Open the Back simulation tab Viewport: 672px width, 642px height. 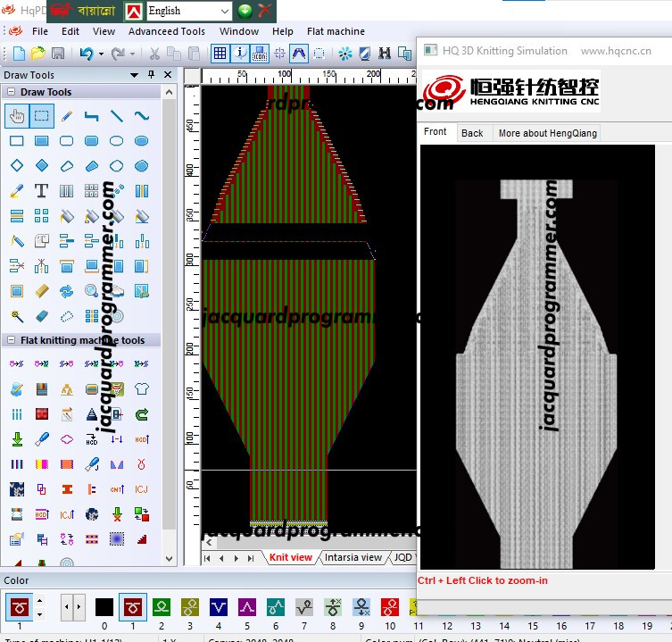tap(472, 133)
